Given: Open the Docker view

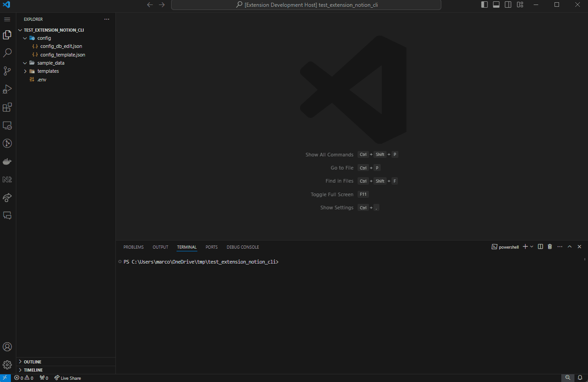Looking at the screenshot, I should coord(7,161).
